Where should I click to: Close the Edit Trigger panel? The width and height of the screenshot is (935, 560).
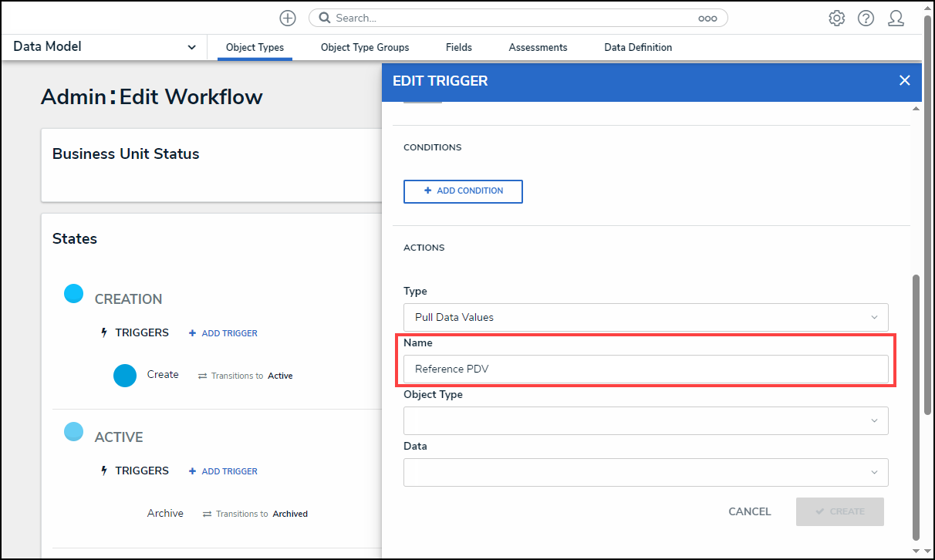coord(904,81)
